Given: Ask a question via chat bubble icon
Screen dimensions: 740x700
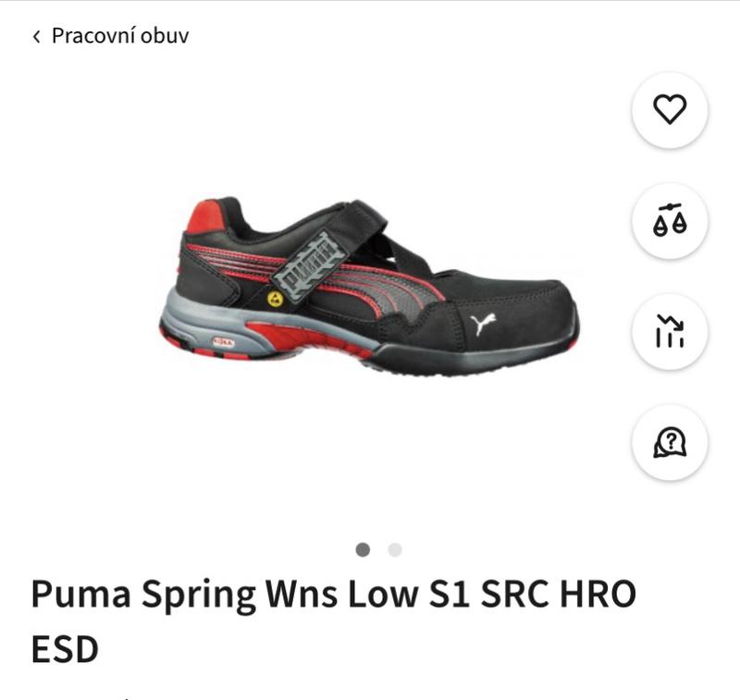Looking at the screenshot, I should 670,442.
